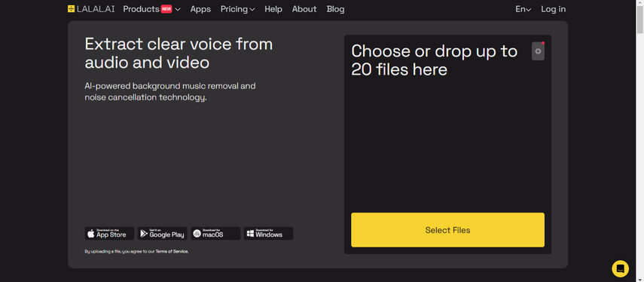Click the Log in link
Viewport: 644px width, 282px height.
tap(553, 9)
